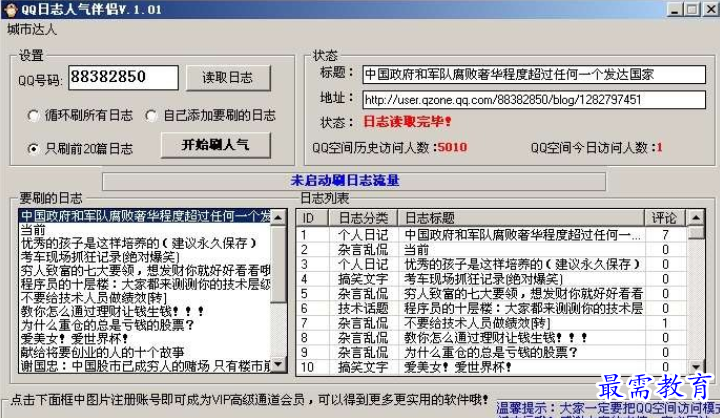
Task: Click history visitor count 5010
Action: (452, 147)
